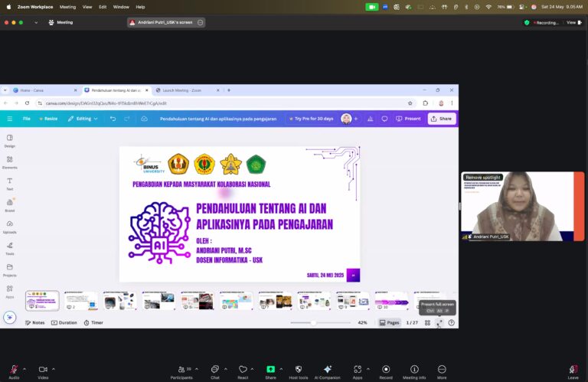Click Remove spotlight on the video
Viewport: 588px width, 382px height.
point(483,178)
